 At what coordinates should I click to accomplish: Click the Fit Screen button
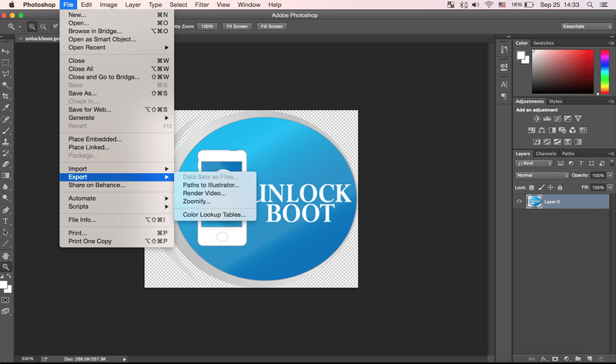click(x=236, y=26)
